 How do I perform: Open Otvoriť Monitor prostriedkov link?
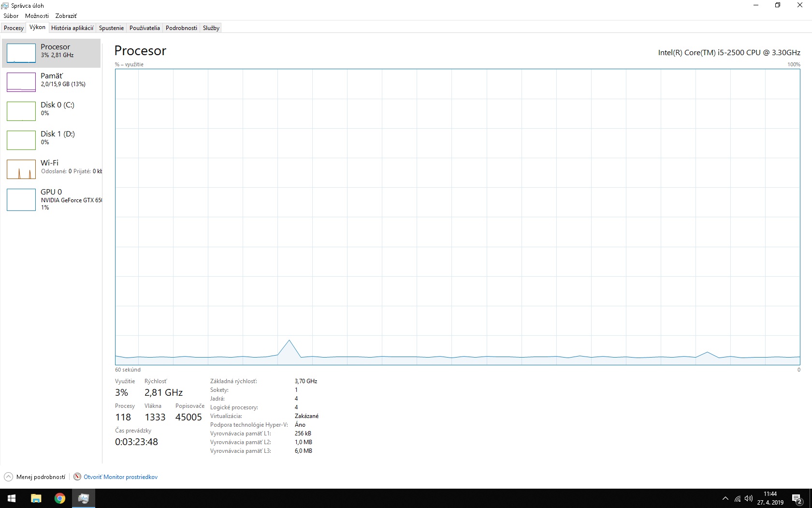120,477
